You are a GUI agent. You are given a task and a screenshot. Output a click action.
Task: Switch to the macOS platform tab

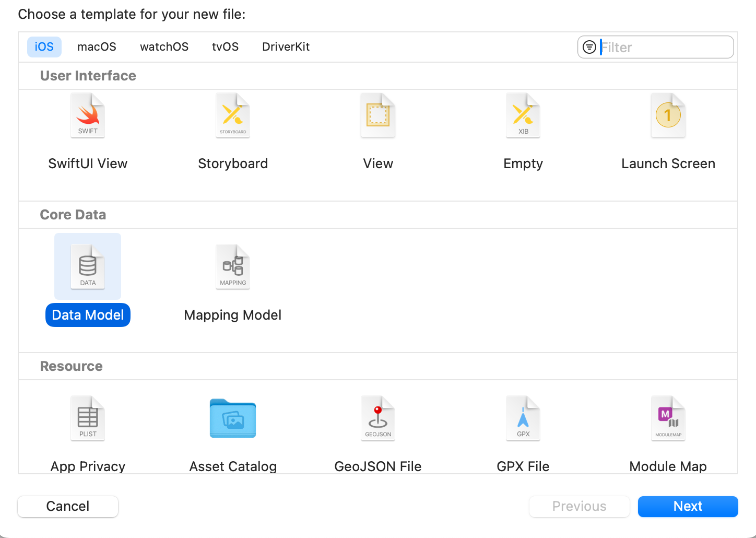pos(97,47)
